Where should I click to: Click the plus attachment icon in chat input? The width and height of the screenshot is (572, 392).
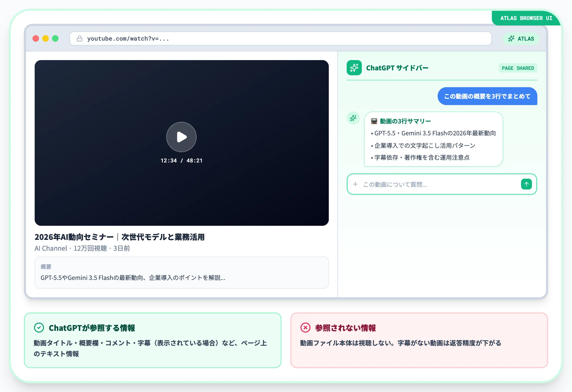(x=355, y=184)
